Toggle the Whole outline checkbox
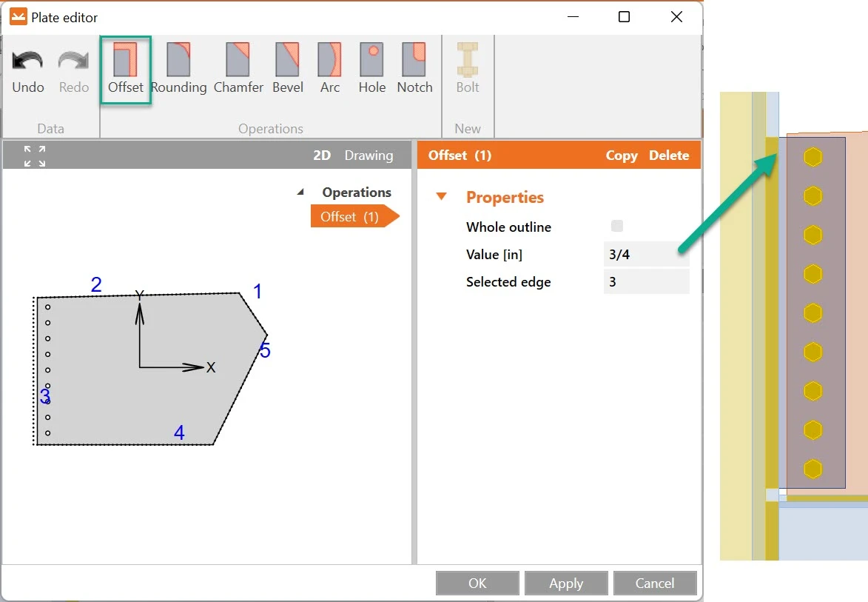The height and width of the screenshot is (602, 868). (x=616, y=226)
